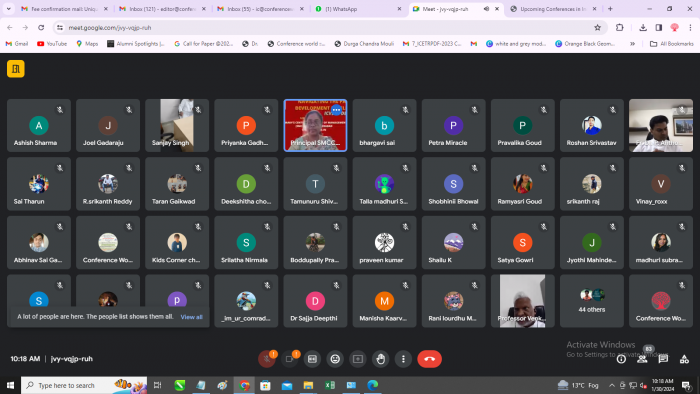Show the people list icon

pyautogui.click(x=642, y=359)
